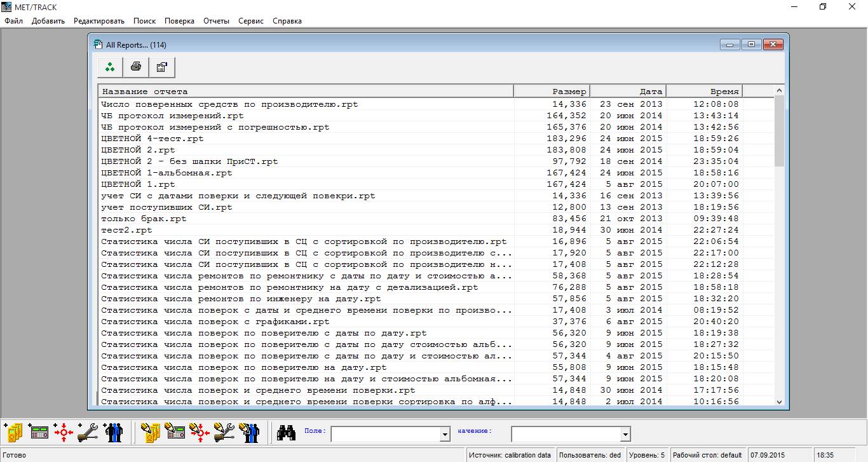Click the add wrench repair icon
This screenshot has height=462, width=868.
(88, 433)
